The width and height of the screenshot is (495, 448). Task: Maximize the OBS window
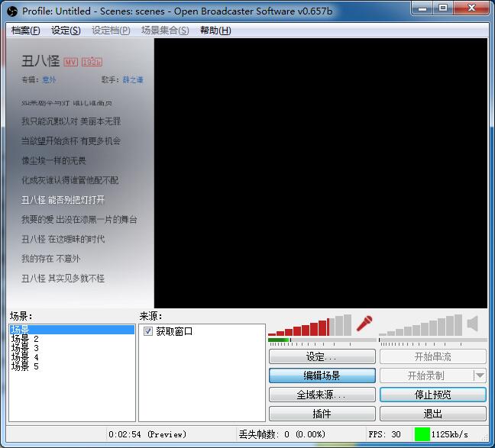tap(443, 8)
